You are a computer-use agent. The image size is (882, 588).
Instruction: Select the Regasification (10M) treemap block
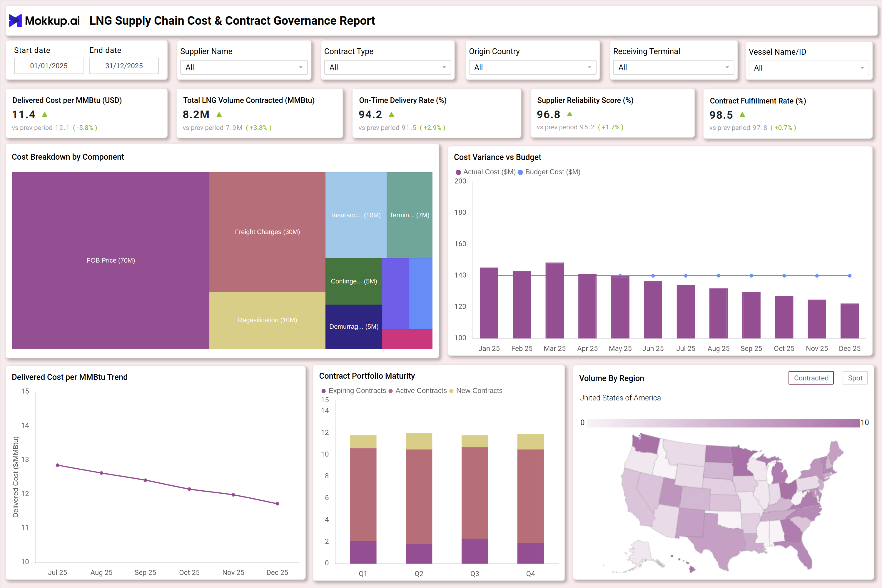tap(267, 320)
